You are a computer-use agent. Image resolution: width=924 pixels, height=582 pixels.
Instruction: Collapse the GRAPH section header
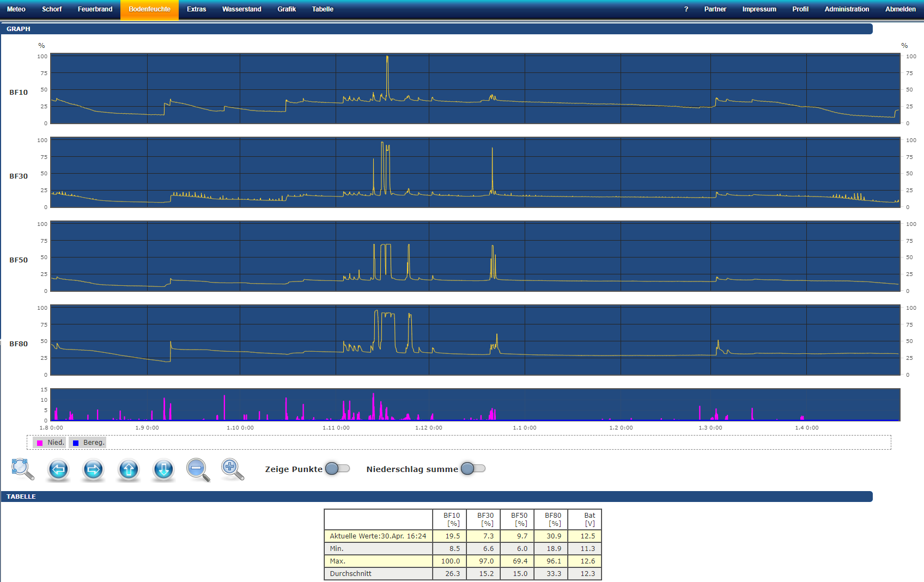coord(436,29)
